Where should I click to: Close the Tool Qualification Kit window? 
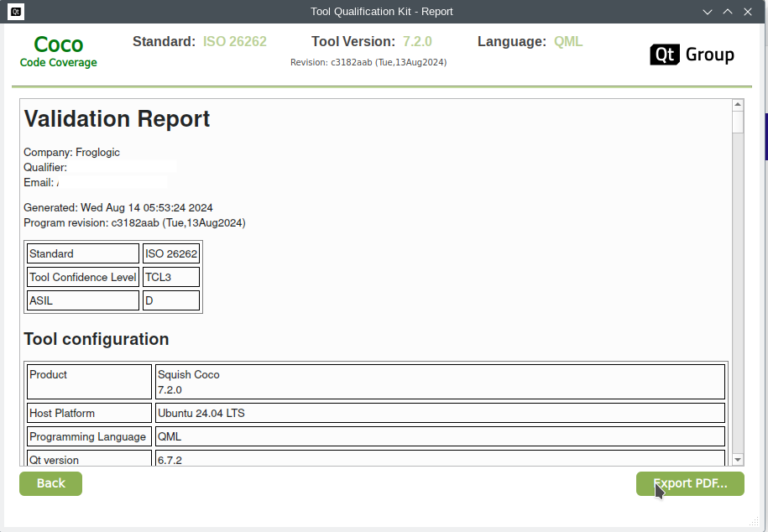(x=749, y=12)
